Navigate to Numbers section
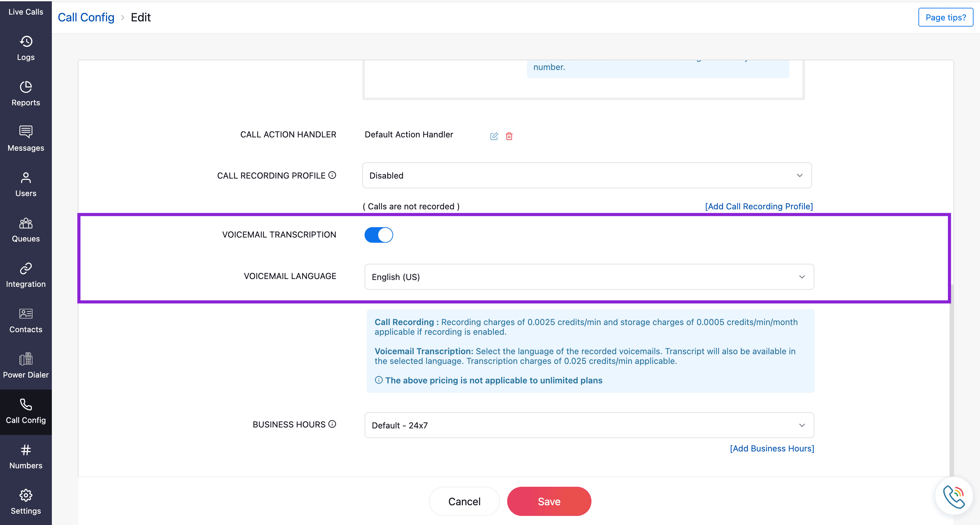980x525 pixels. (x=26, y=456)
